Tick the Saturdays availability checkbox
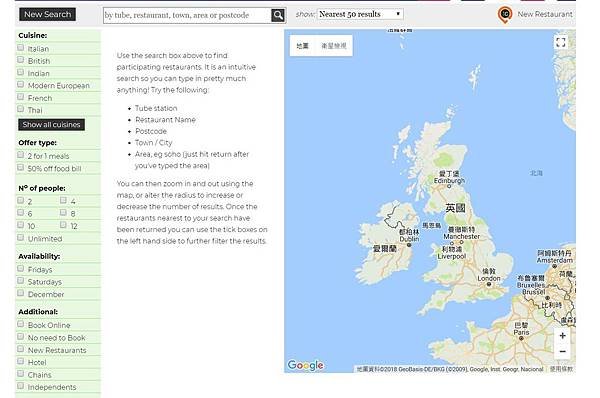 click(x=21, y=281)
